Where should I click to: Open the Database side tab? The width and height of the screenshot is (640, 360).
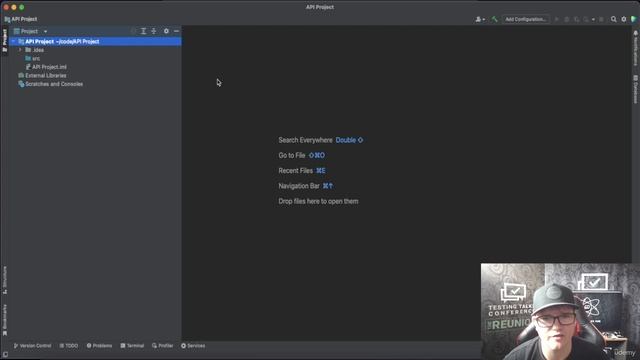[x=636, y=89]
